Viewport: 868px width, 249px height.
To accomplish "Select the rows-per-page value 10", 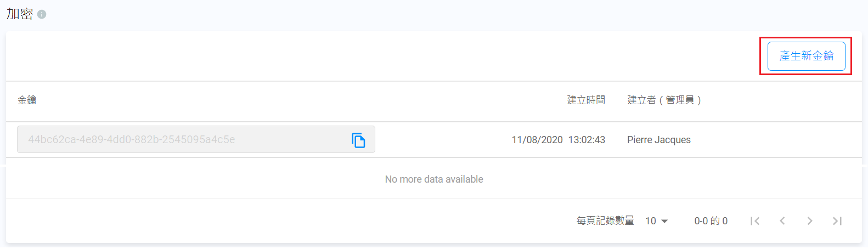I will pos(651,221).
